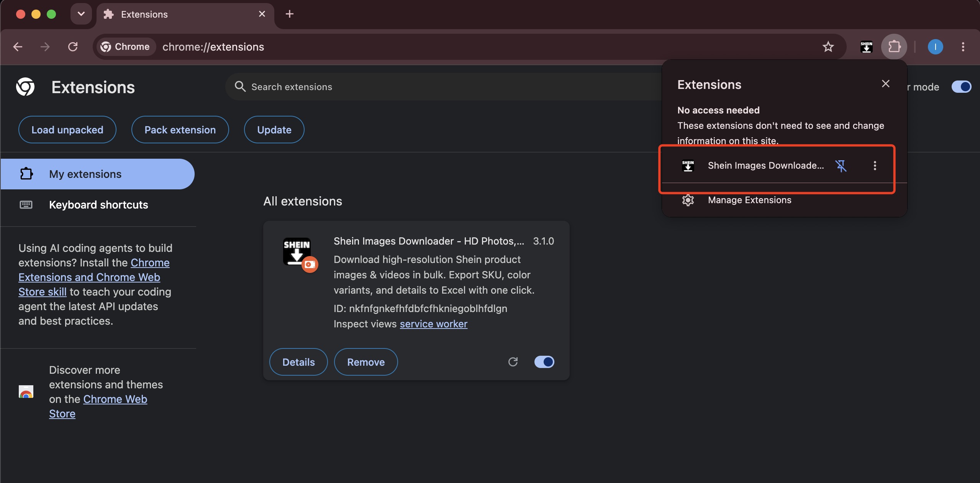
Task: Close the Extensions popup panel
Action: (885, 84)
